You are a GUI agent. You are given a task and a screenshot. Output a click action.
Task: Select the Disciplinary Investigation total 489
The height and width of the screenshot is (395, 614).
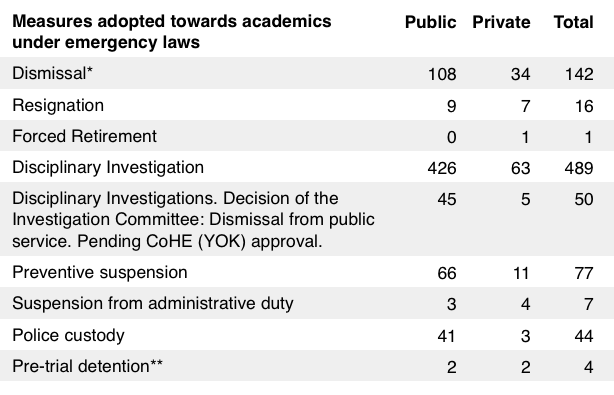[579, 168]
